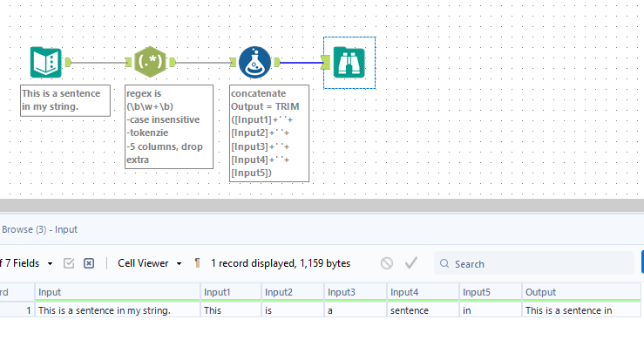Select the Input4 cell 'sentence'

423,310
